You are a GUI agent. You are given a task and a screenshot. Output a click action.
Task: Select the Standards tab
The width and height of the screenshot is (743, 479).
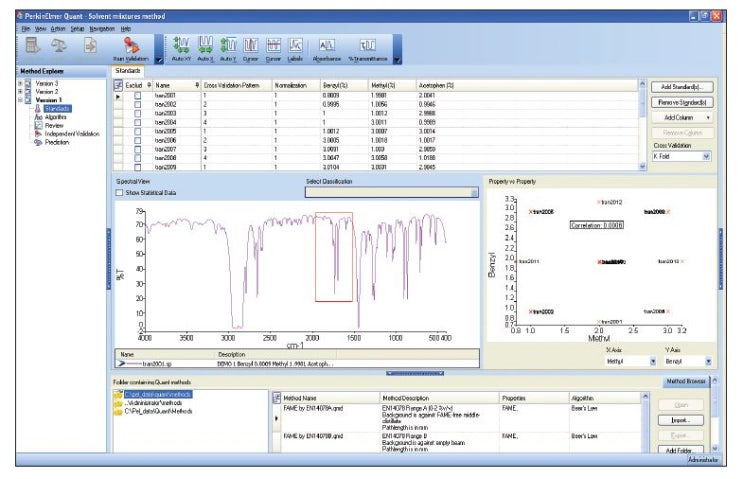(x=128, y=71)
